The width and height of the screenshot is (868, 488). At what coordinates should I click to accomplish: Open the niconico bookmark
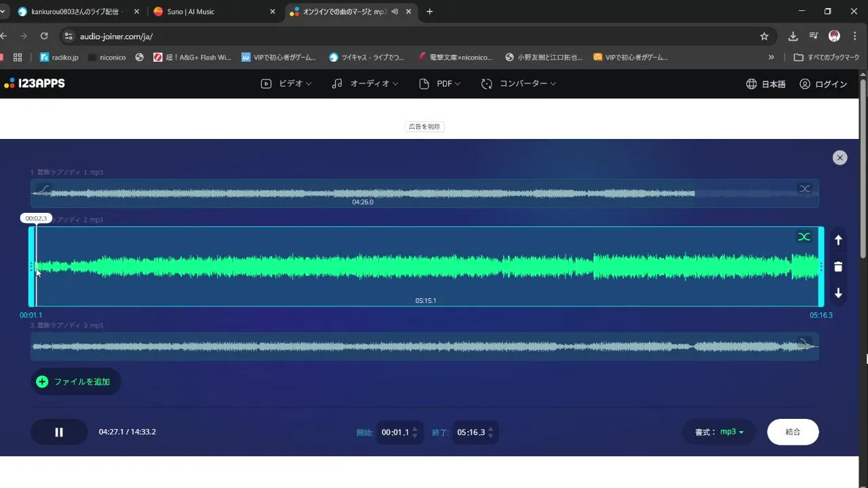click(107, 58)
